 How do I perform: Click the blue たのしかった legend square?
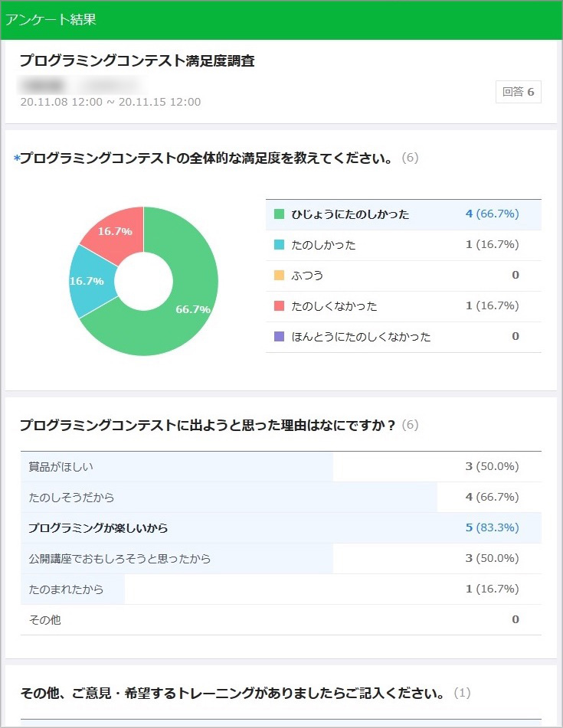click(279, 245)
